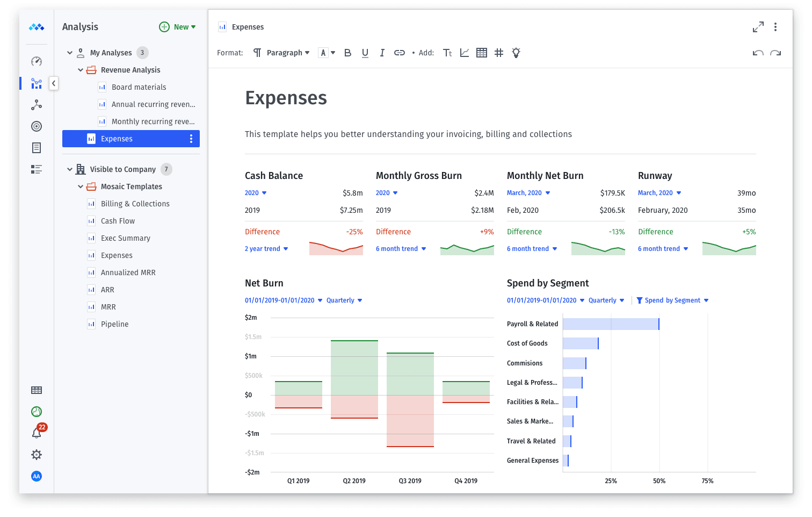Open the Cash Flow template
The height and width of the screenshot is (517, 812).
pyautogui.click(x=118, y=220)
